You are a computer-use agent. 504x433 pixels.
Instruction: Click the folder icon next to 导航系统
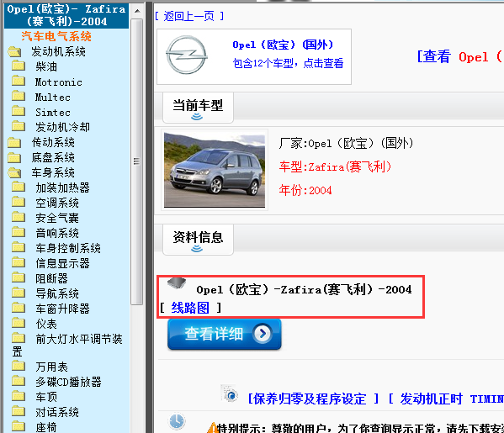point(19,293)
